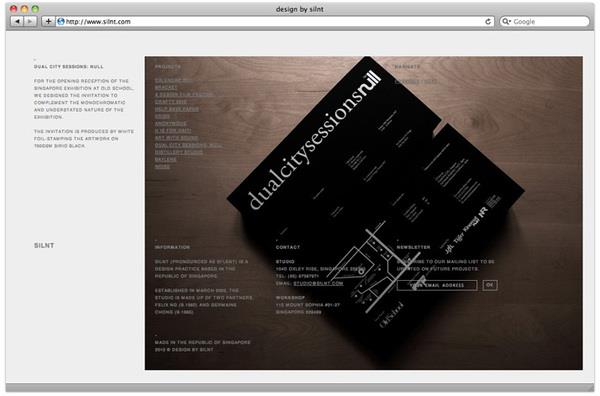
Task: Reload the page using the refresh icon
Action: 488,21
